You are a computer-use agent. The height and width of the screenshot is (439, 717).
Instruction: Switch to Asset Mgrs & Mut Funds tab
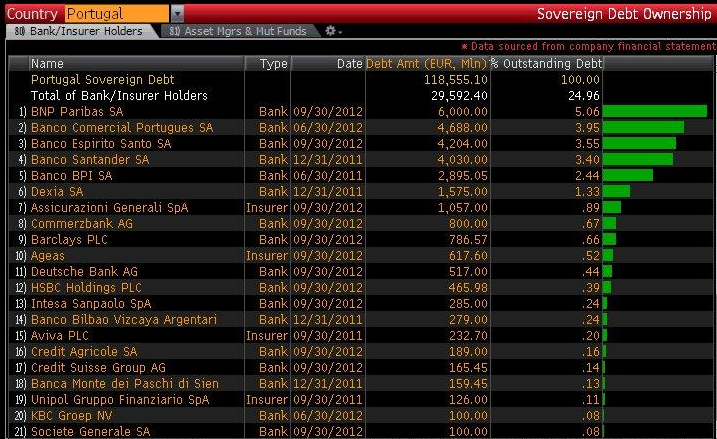[238, 31]
